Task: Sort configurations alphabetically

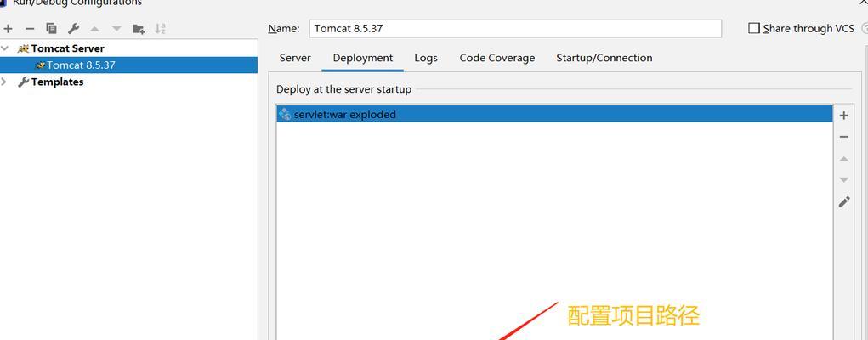Action: [160, 29]
